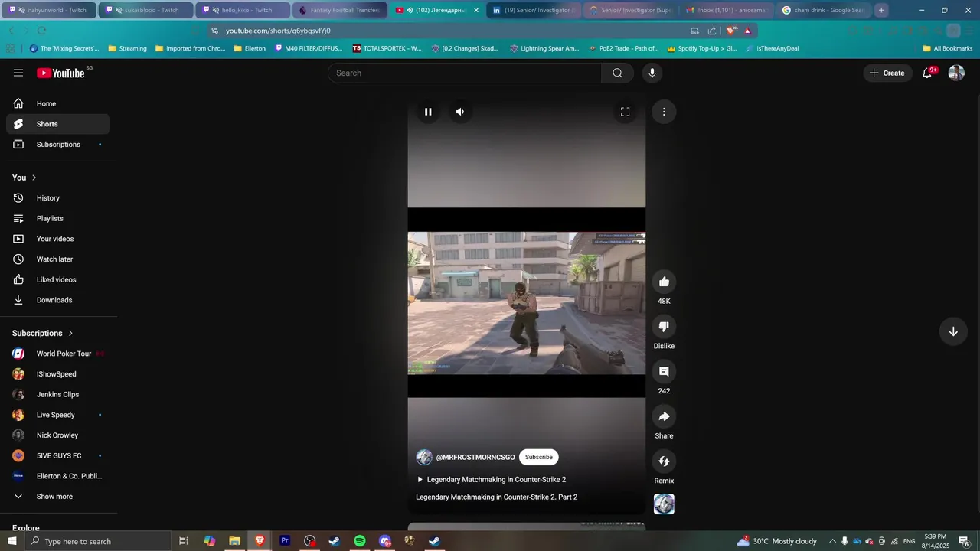Show hidden system tray icons
Image resolution: width=980 pixels, height=551 pixels.
[832, 541]
